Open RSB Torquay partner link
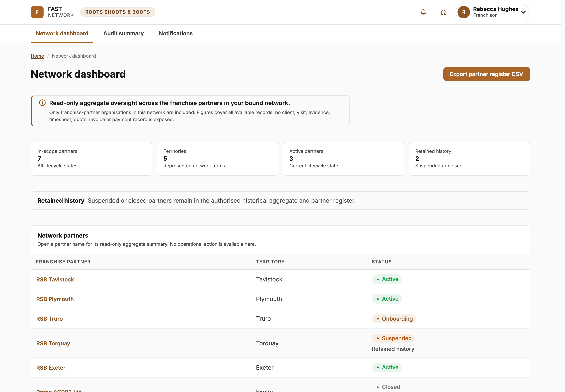 (53, 343)
